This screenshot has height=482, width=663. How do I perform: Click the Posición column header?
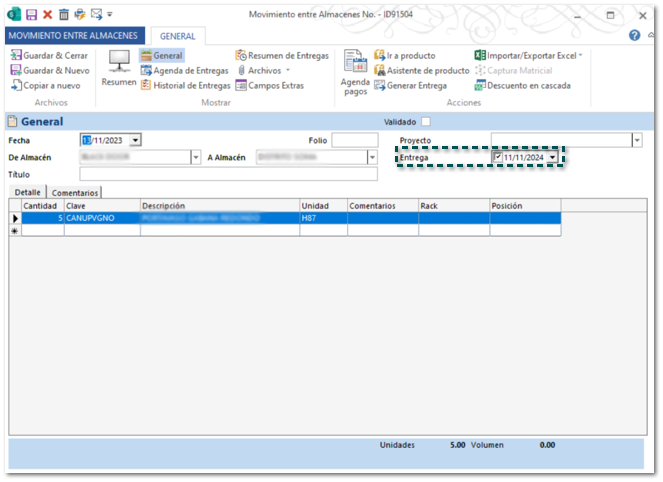(525, 206)
